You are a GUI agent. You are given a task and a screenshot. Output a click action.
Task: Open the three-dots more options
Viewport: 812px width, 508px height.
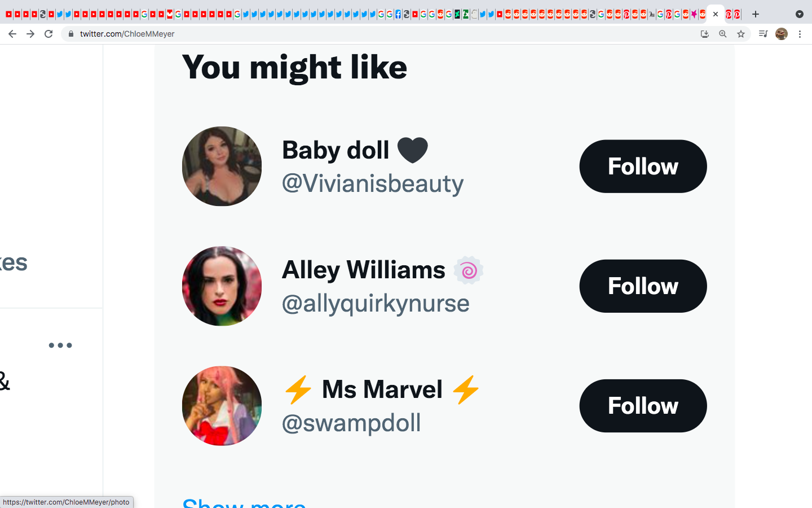click(60, 345)
